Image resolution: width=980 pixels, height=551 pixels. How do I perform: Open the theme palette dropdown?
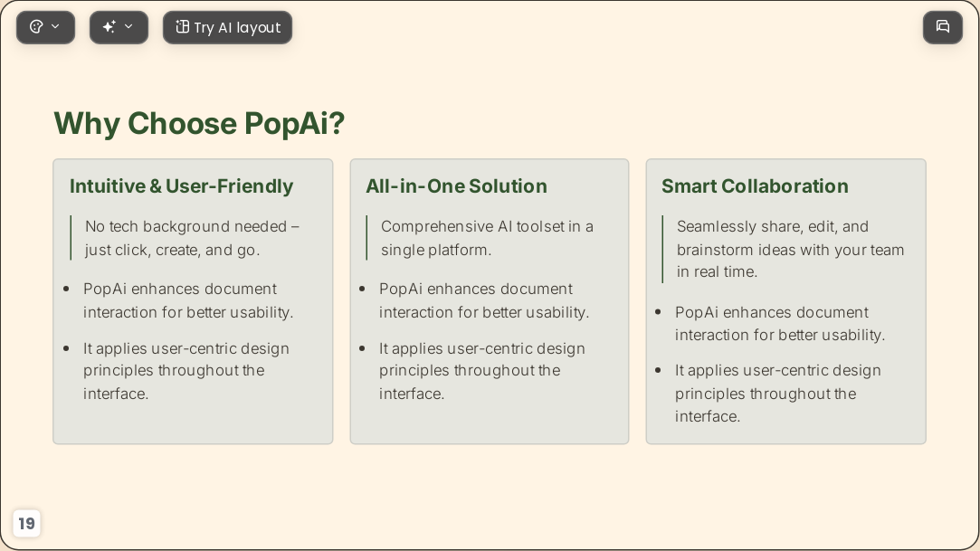tap(45, 27)
